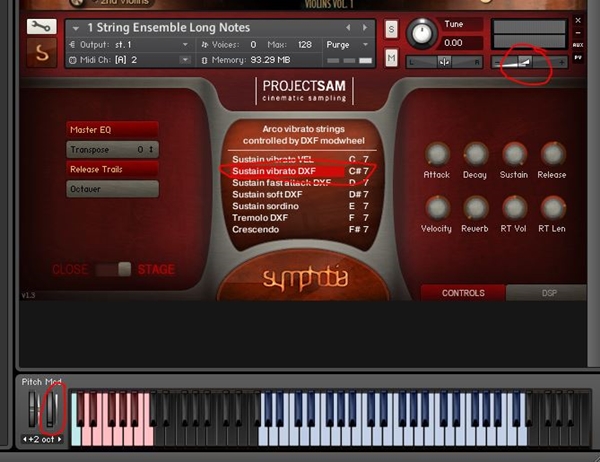Image resolution: width=600 pixels, height=462 pixels.
Task: Close the instrument with X button
Action: (x=578, y=20)
